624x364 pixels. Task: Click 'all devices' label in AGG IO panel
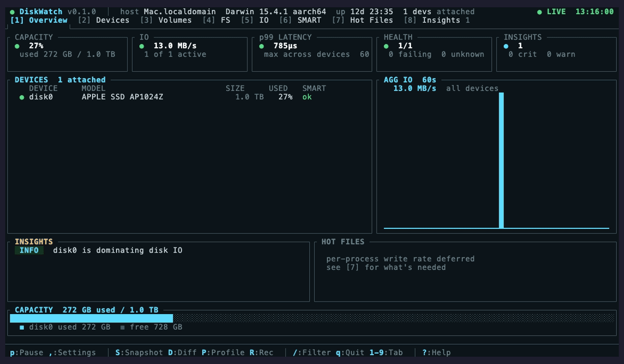tap(472, 88)
